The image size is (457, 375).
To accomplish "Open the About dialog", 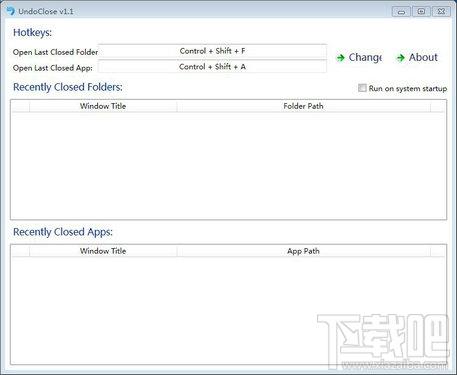I will 417,58.
